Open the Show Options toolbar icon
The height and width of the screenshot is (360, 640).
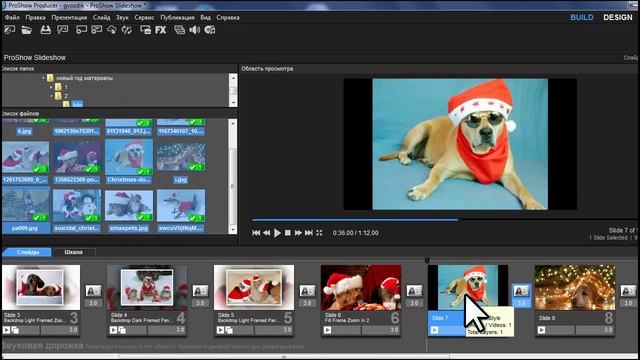tap(179, 30)
